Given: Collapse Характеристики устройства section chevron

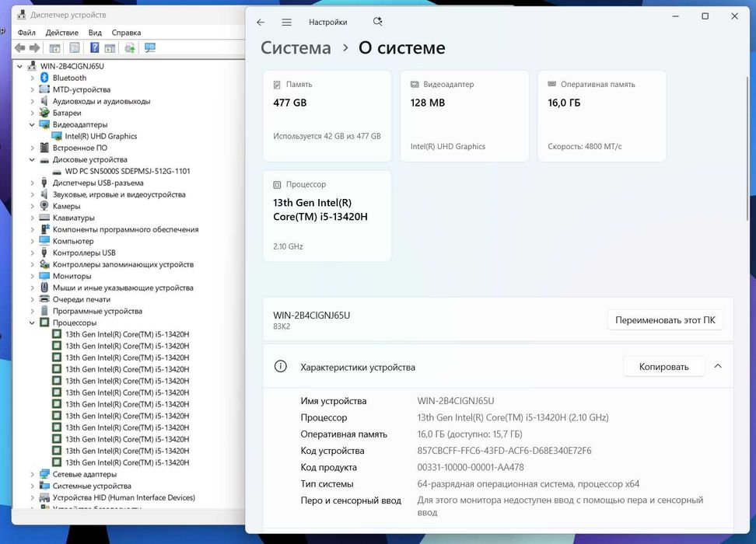Looking at the screenshot, I should [718, 366].
